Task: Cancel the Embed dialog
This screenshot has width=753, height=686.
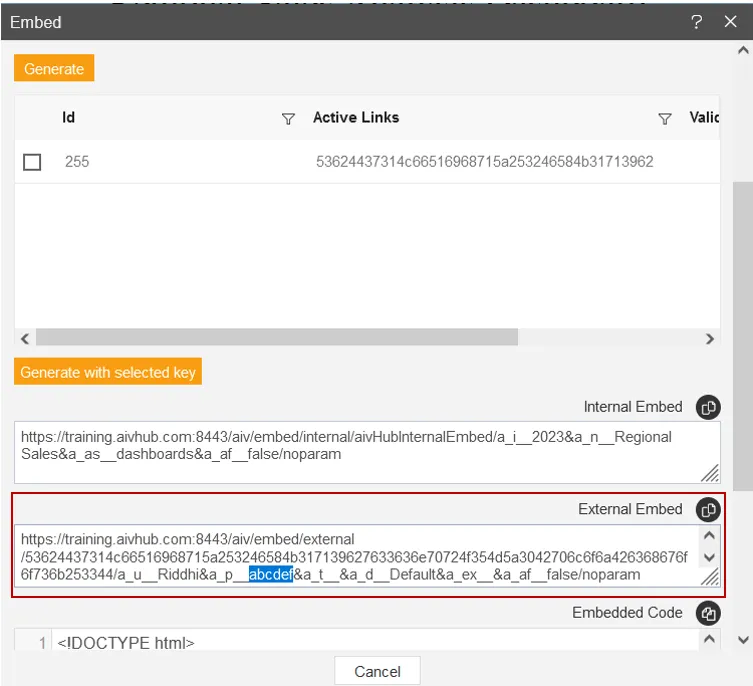Action: tap(377, 671)
